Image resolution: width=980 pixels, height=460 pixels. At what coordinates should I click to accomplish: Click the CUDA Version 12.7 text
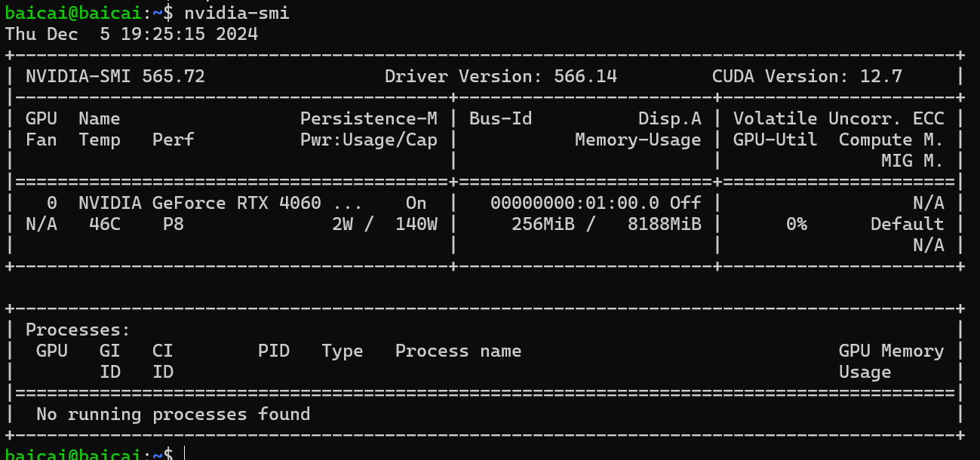click(x=807, y=76)
